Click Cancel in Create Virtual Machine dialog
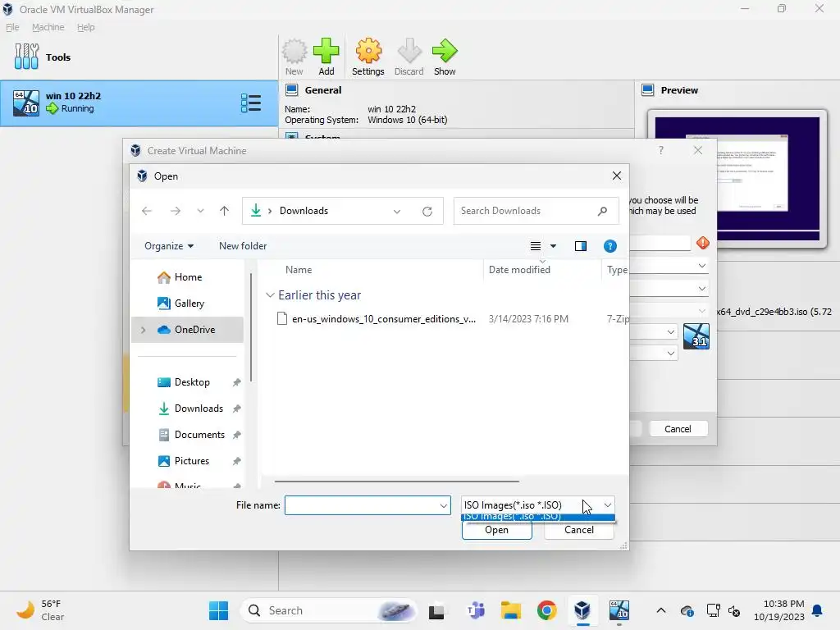This screenshot has height=630, width=840. click(x=678, y=429)
